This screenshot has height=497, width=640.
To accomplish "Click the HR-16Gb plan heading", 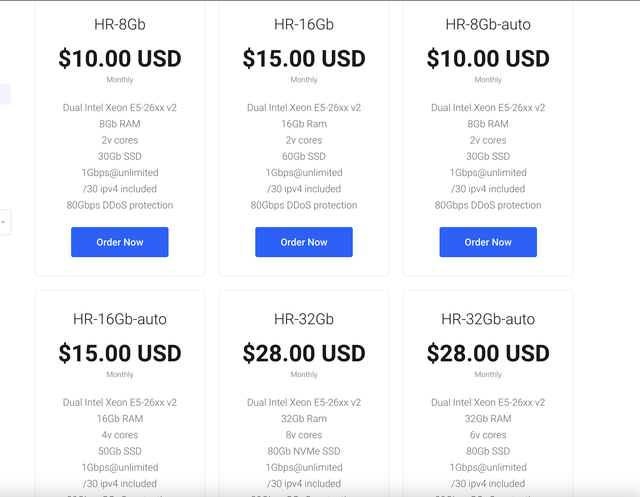I will pos(303,24).
